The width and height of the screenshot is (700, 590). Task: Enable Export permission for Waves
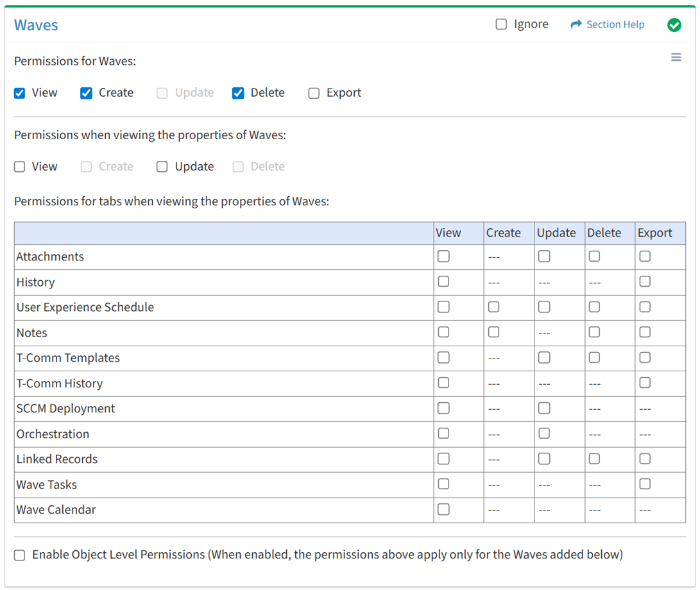click(314, 94)
